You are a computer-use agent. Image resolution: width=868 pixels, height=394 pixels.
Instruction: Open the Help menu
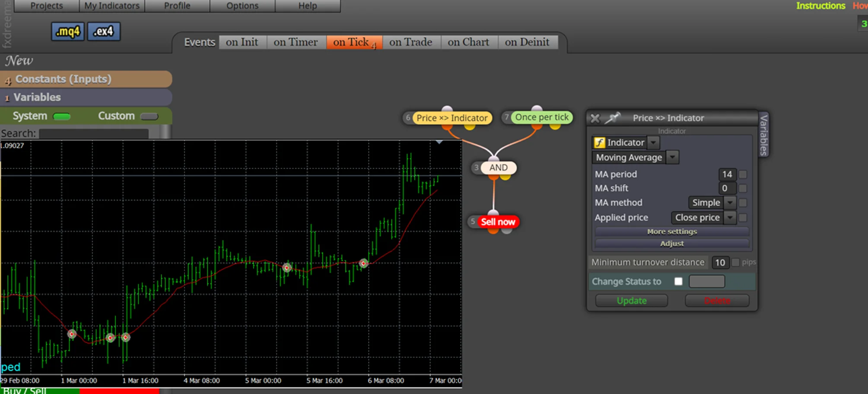tap(308, 6)
